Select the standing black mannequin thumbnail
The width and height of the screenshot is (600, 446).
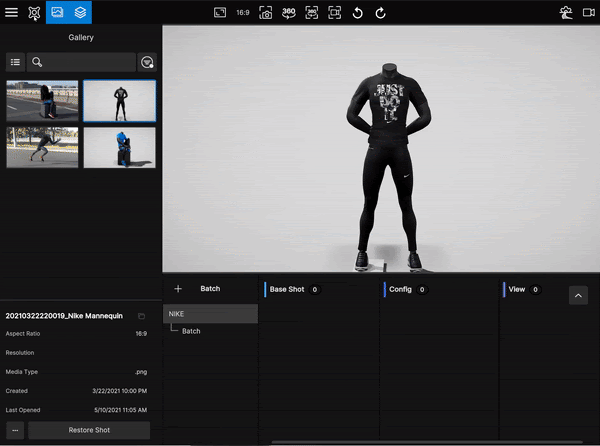pos(119,101)
